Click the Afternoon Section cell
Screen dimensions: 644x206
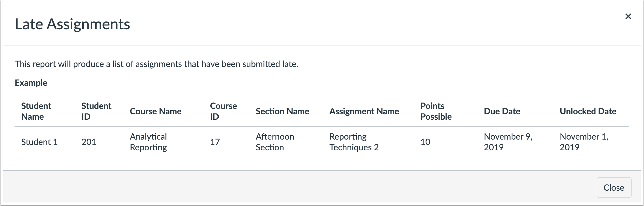[x=275, y=142]
